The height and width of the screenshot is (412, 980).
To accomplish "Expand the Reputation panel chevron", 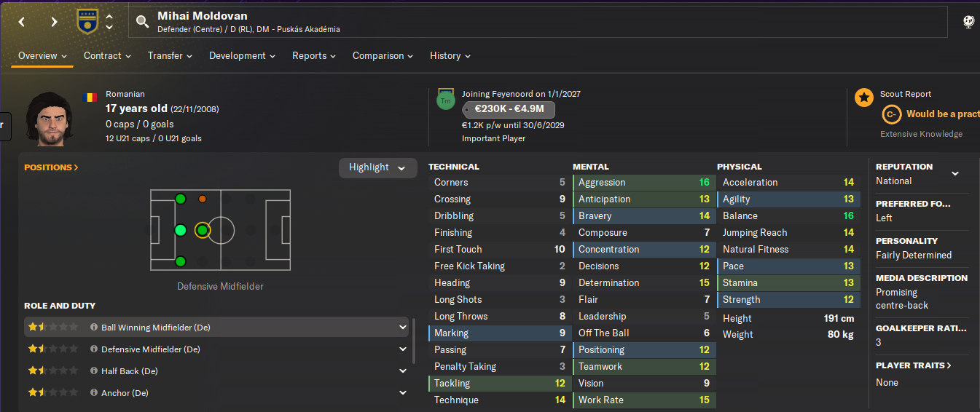I will [955, 173].
